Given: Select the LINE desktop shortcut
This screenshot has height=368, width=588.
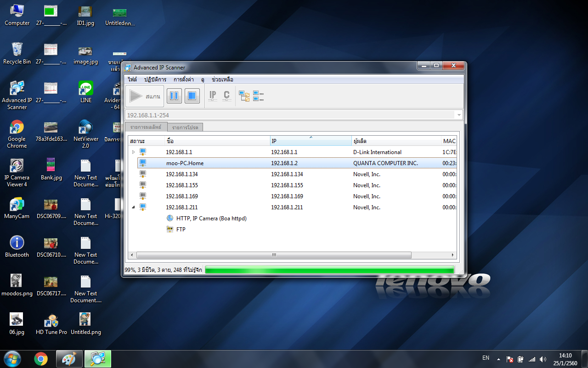Looking at the screenshot, I should coord(86,92).
